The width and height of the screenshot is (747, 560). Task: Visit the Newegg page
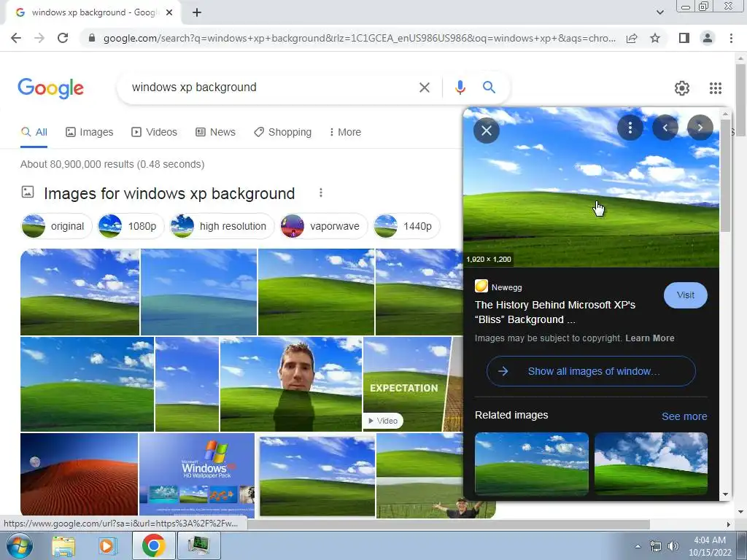(x=685, y=295)
